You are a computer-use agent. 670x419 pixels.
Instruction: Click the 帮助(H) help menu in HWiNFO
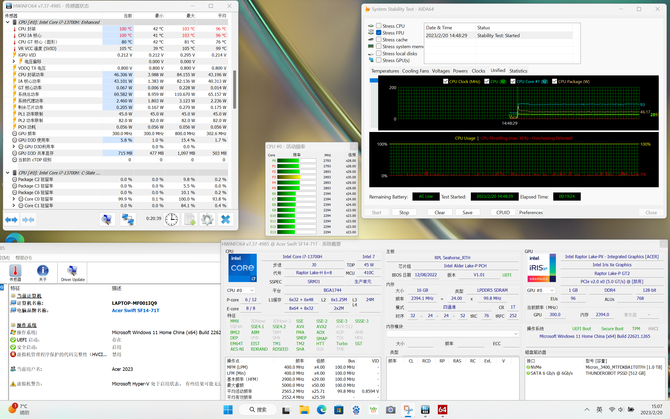pyautogui.click(x=24, y=258)
